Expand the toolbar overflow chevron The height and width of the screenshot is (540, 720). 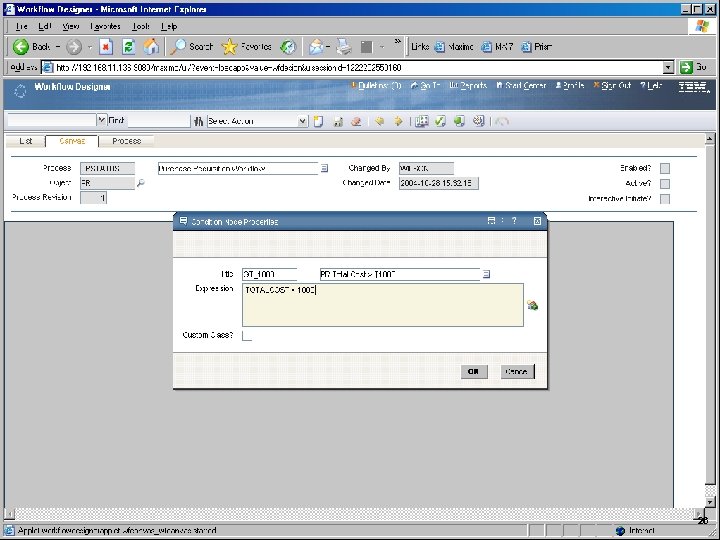(x=398, y=41)
